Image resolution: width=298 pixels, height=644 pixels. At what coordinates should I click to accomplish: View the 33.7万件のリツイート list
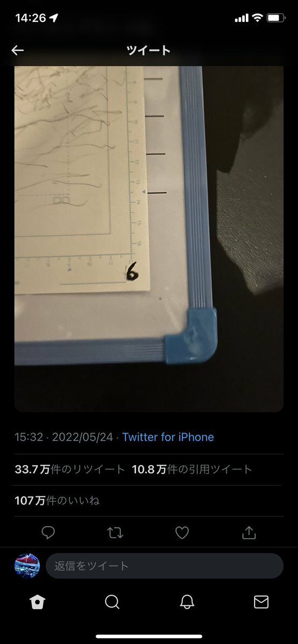point(69,469)
